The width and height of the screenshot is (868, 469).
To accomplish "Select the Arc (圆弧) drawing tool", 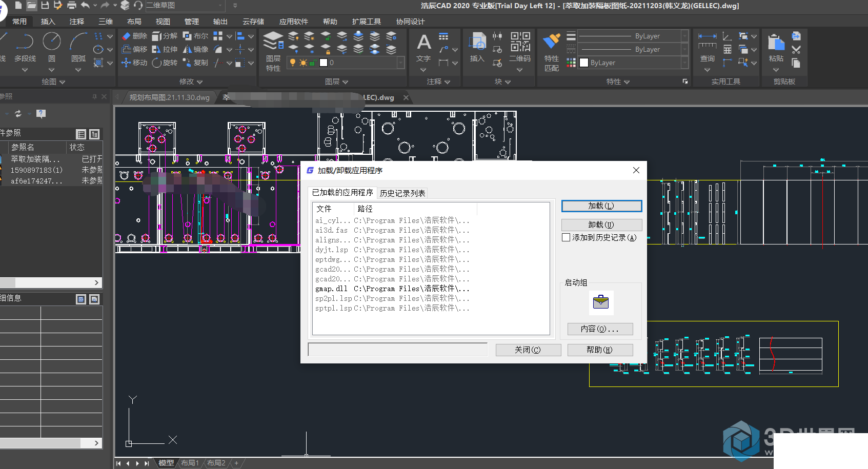I will pyautogui.click(x=78, y=48).
